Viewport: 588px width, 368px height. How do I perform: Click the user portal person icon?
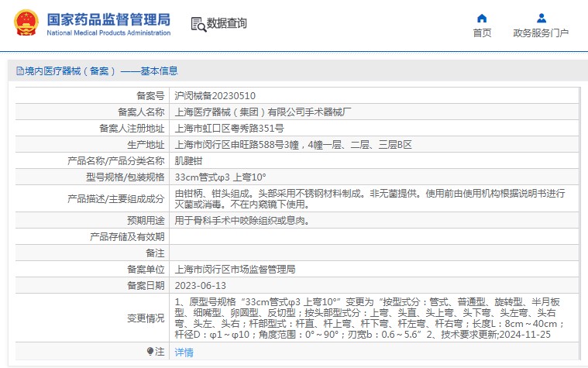click(541, 18)
